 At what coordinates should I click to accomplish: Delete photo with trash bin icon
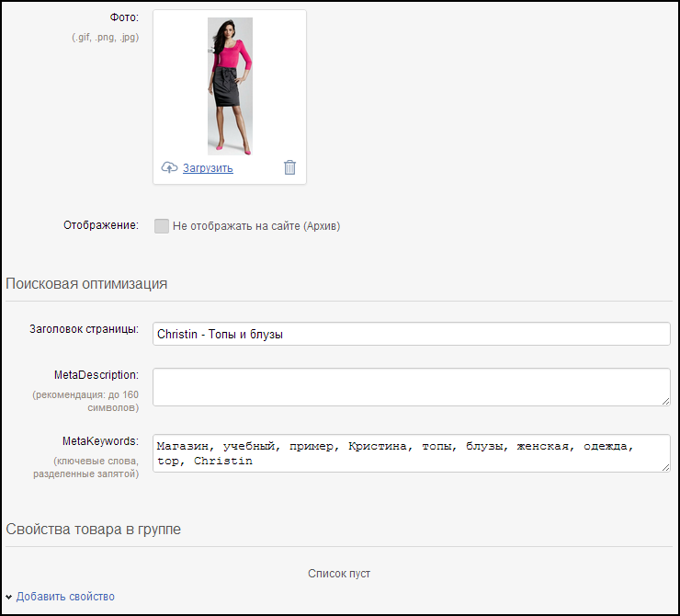coord(289,167)
